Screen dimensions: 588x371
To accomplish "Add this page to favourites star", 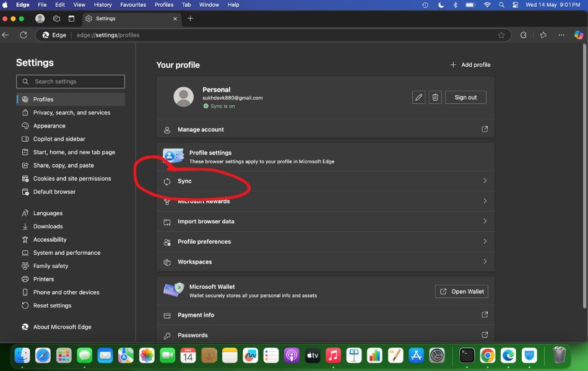I will pyautogui.click(x=501, y=35).
